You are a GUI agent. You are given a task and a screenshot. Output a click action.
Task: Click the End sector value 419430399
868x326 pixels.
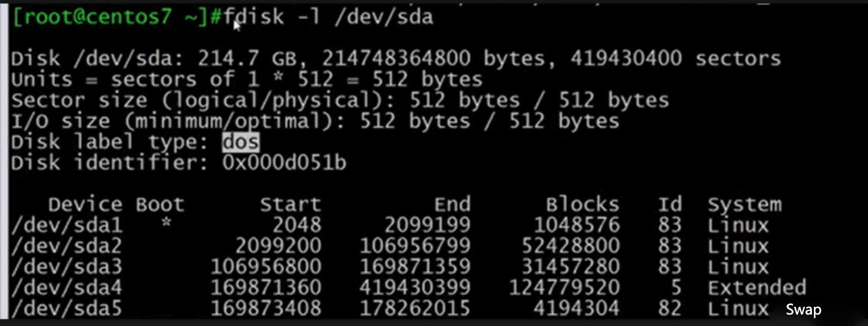click(x=414, y=288)
